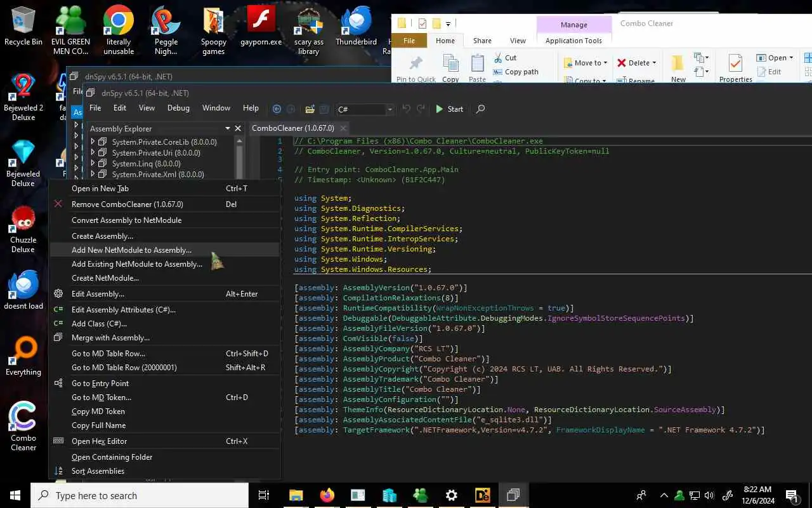The image size is (812, 508).
Task: Switch to the Share tab in File Explorer
Action: (x=482, y=41)
